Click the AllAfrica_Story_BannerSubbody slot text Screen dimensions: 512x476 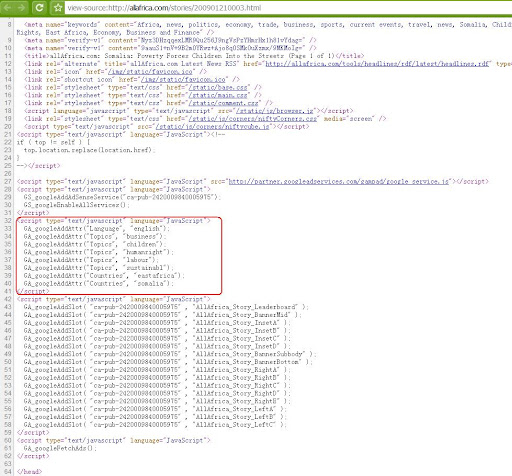click(x=249, y=354)
